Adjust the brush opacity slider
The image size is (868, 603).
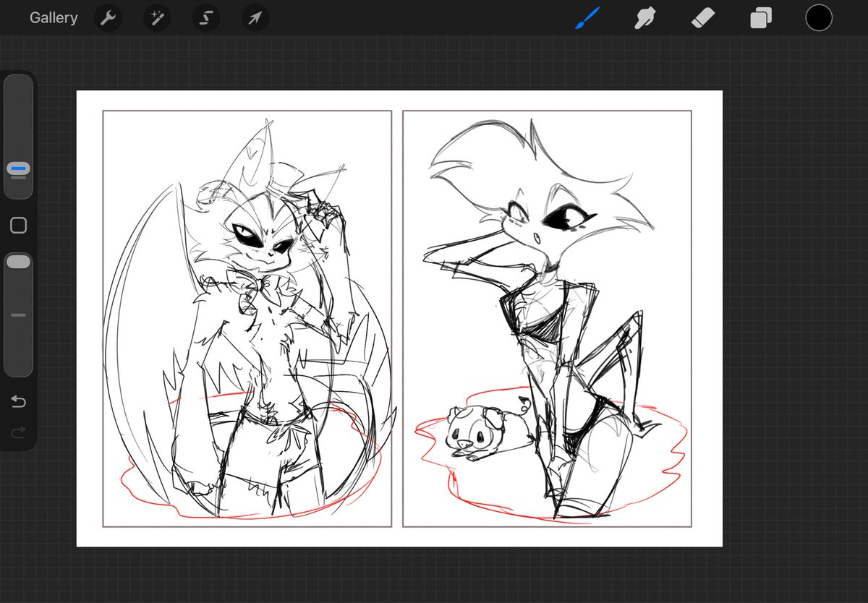[x=19, y=315]
